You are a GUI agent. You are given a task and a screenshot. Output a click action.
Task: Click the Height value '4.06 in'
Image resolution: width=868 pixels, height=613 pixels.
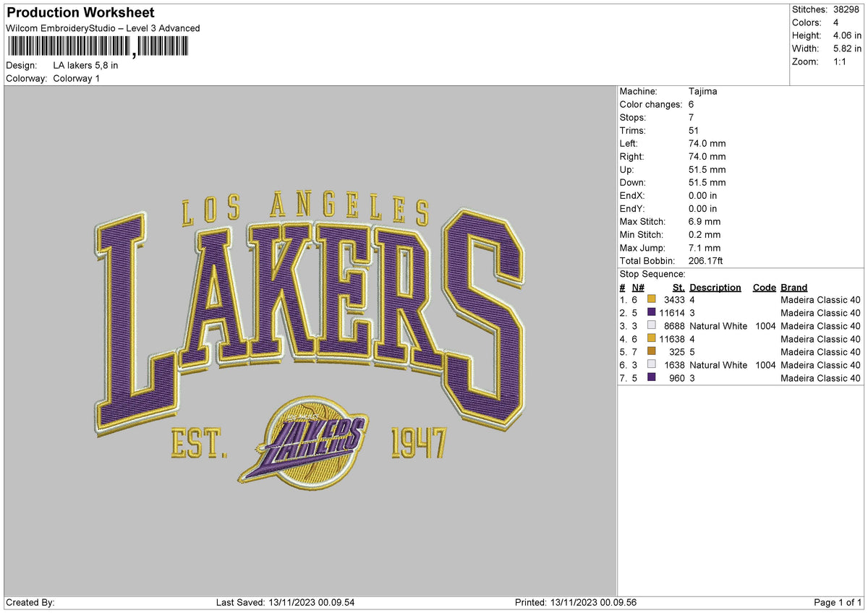(847, 35)
